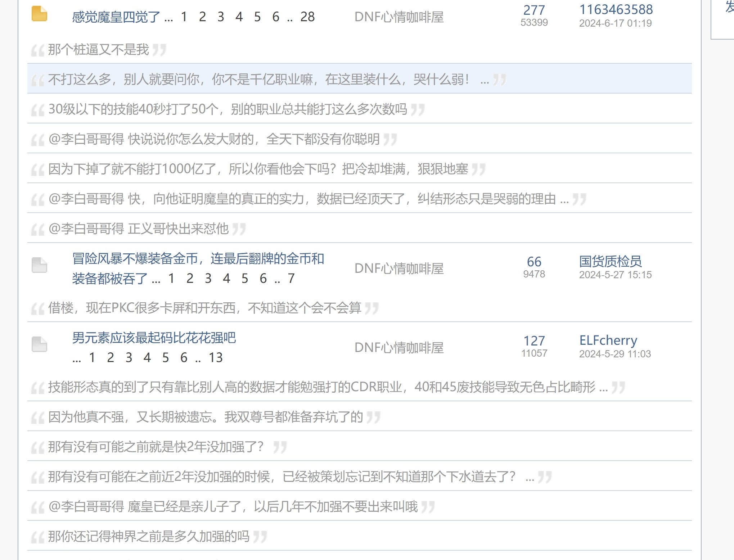Click view count 11057
This screenshot has width=734, height=560.
click(x=534, y=353)
